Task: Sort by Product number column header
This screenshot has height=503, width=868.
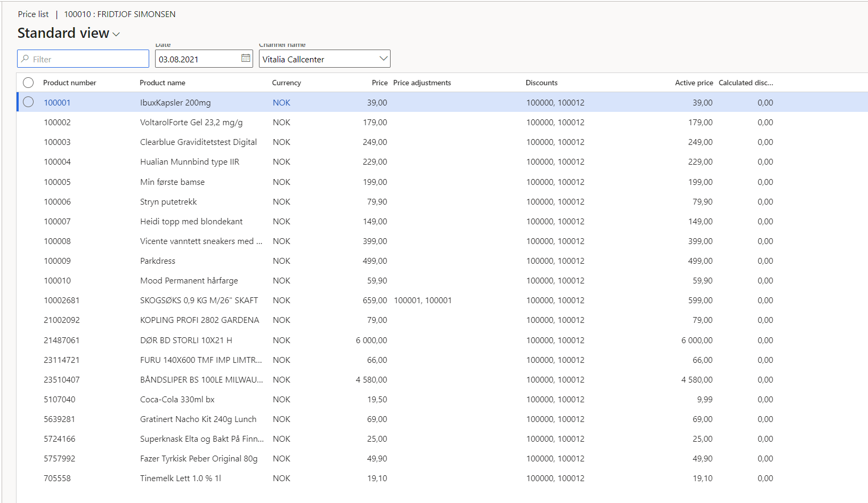Action: 70,83
